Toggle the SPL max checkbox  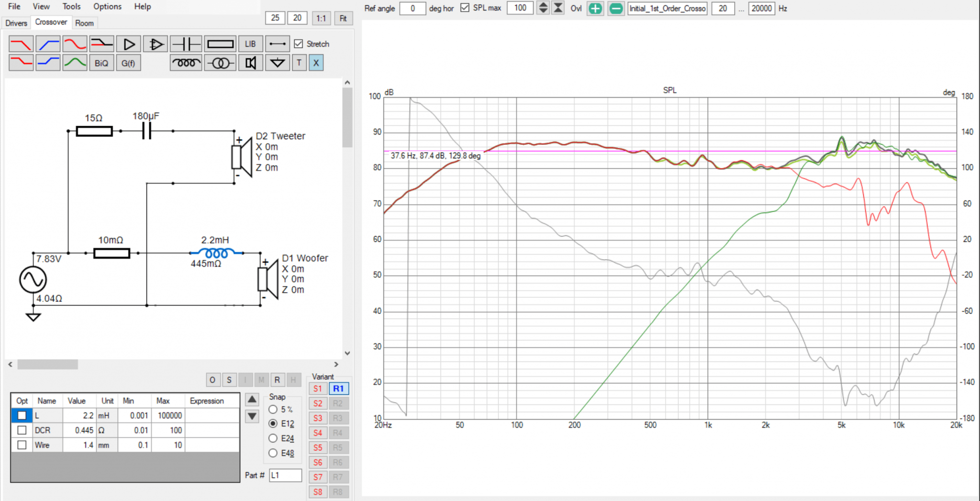(465, 8)
